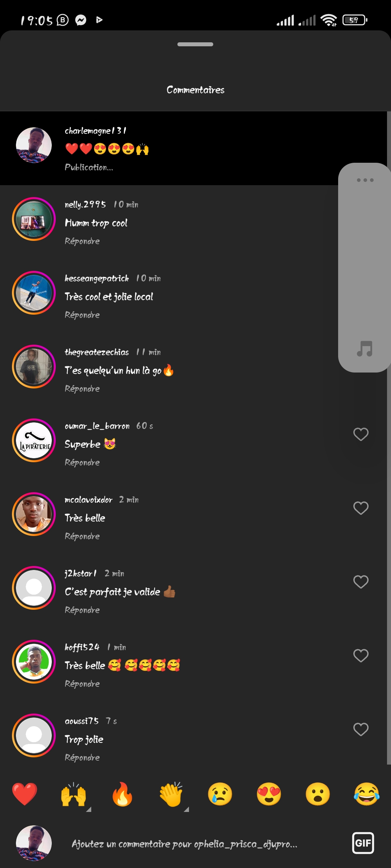
Task: Open koffi524's profile picture story
Action: [34, 661]
